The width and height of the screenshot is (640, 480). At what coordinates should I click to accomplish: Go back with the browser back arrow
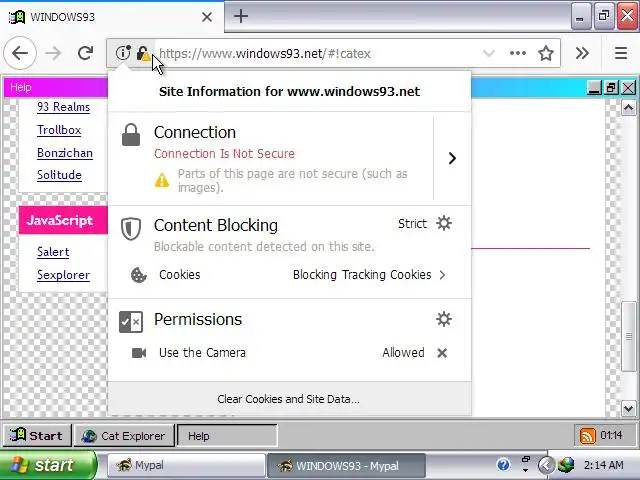(20, 53)
